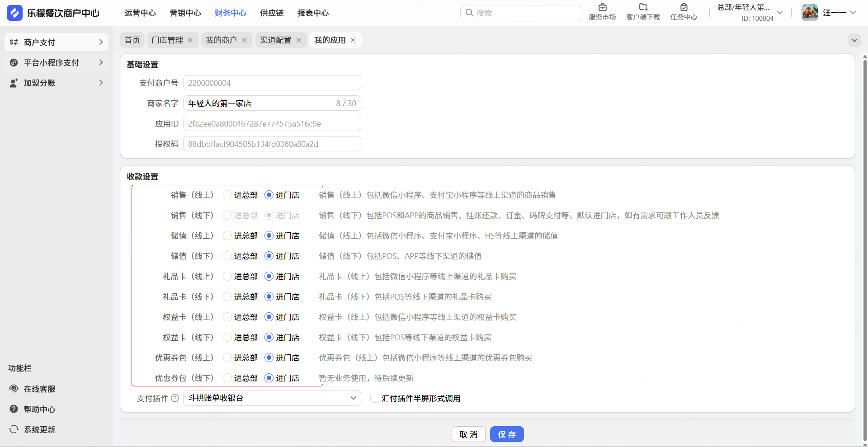
Task: Click the 保存 button
Action: [x=507, y=434]
